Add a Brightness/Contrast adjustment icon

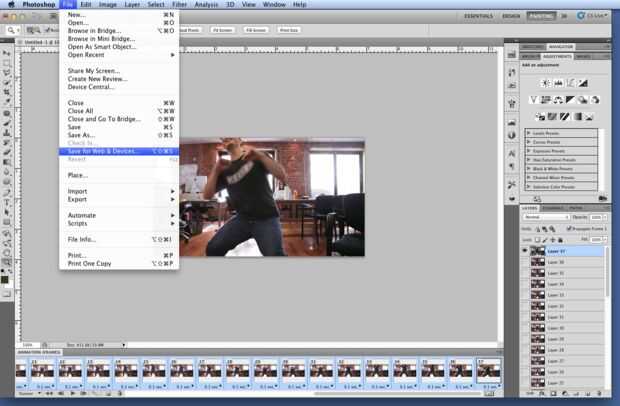(546, 83)
